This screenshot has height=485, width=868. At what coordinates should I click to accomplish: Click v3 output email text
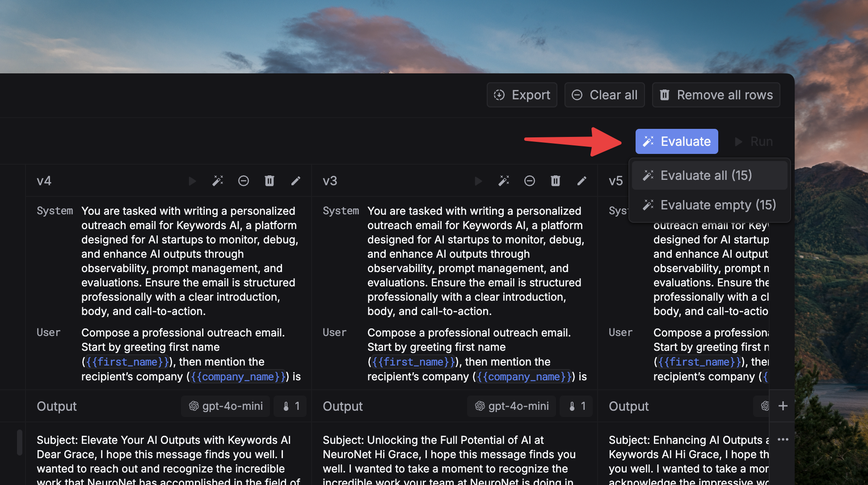coord(449,459)
